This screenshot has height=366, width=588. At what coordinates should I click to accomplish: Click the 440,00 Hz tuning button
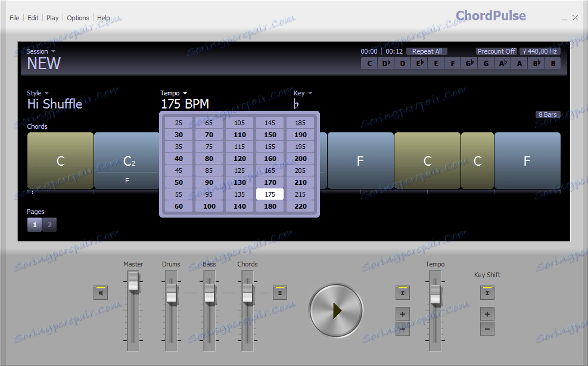(540, 51)
